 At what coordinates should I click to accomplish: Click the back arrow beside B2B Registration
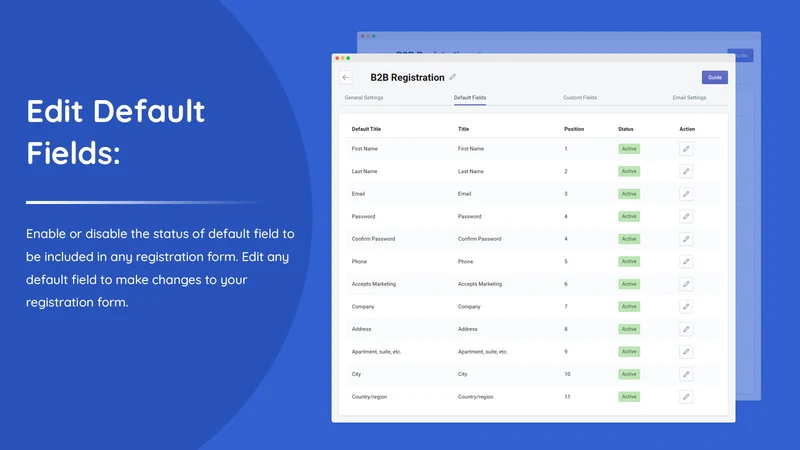point(345,78)
